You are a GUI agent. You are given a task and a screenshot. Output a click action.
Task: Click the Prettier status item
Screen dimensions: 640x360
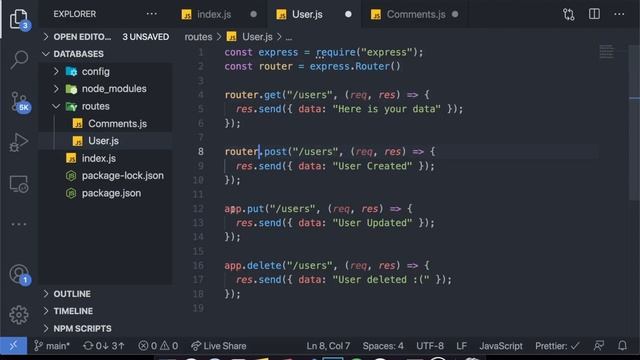557,346
